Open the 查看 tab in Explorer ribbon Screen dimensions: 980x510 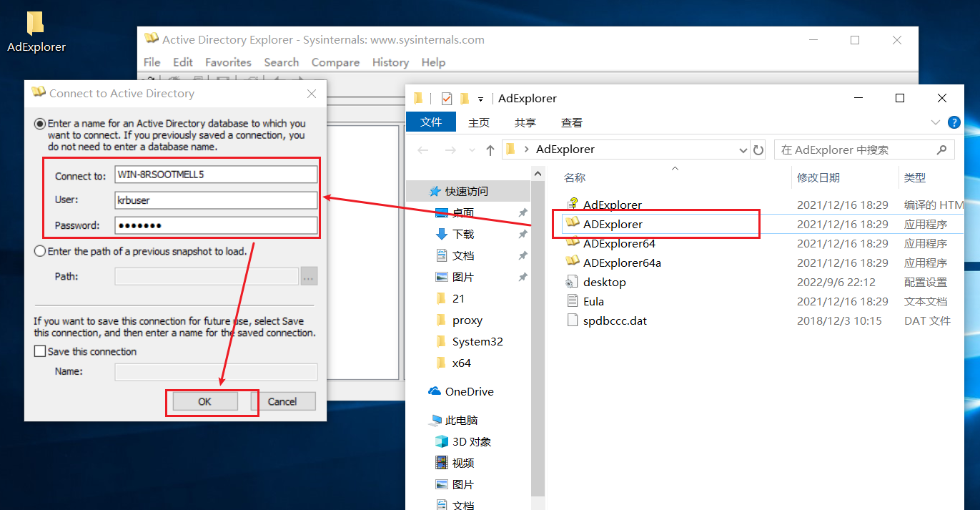[x=572, y=122]
